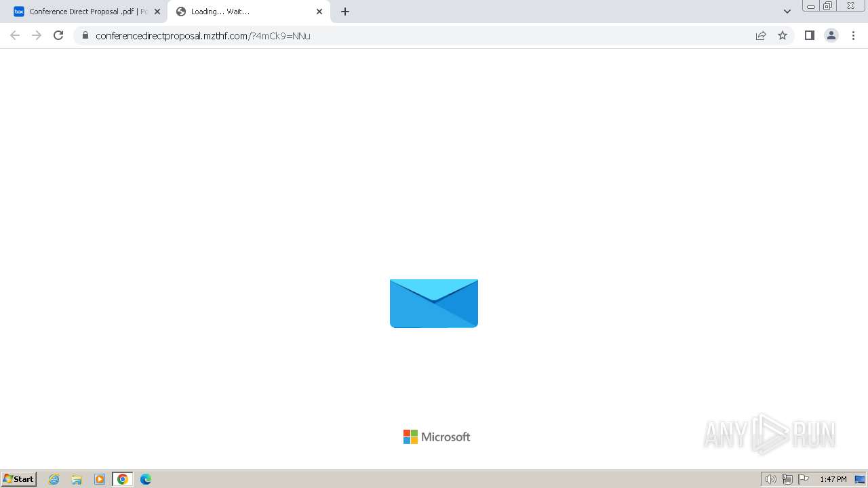Restore down the Chrome window
868x488 pixels.
pyautogui.click(x=828, y=6)
